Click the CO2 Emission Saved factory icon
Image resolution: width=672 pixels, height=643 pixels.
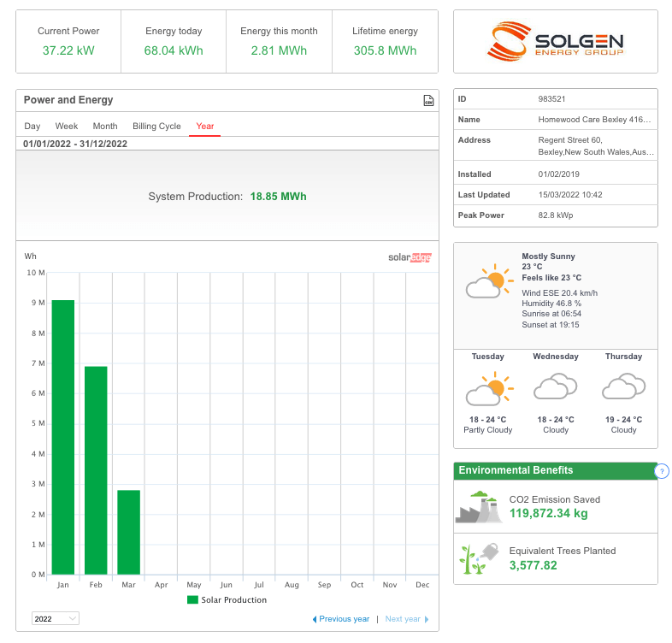pos(479,507)
